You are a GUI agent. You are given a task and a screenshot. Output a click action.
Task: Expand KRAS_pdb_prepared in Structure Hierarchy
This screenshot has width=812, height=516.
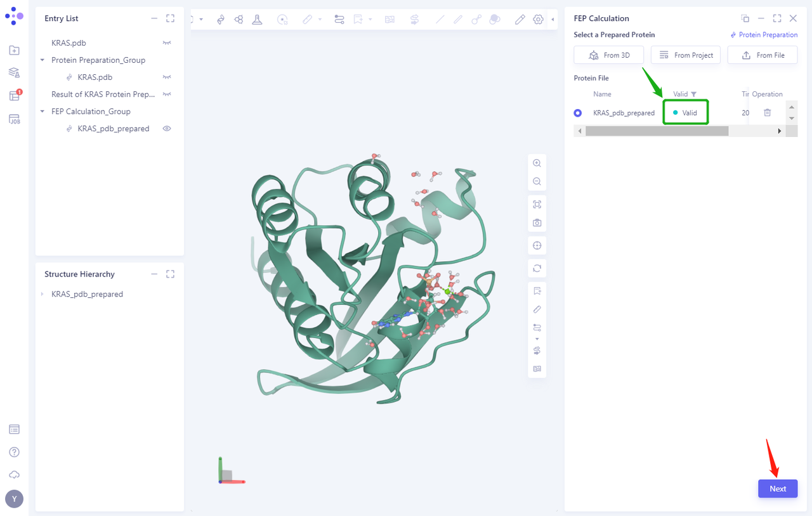[43, 294]
